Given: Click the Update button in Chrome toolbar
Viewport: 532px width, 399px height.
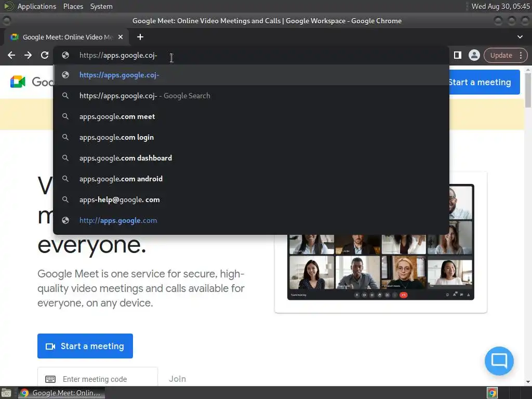Looking at the screenshot, I should [501, 55].
